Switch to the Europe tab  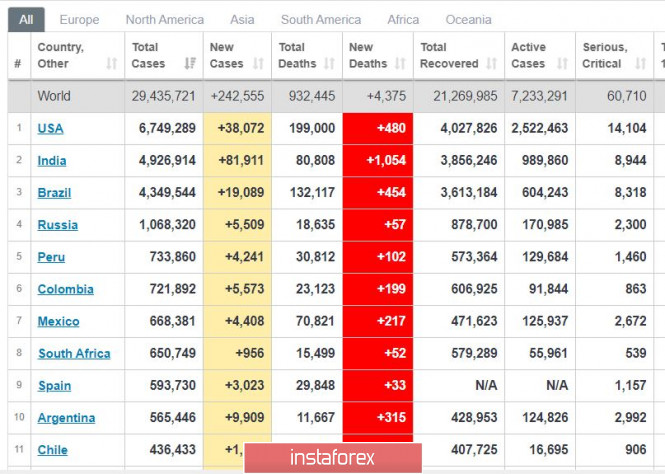point(79,19)
